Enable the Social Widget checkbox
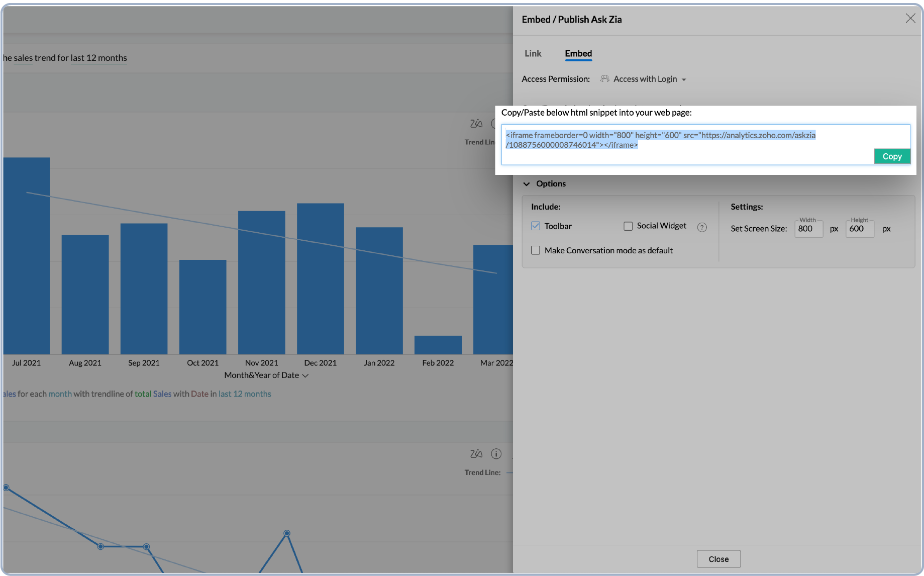 [628, 226]
